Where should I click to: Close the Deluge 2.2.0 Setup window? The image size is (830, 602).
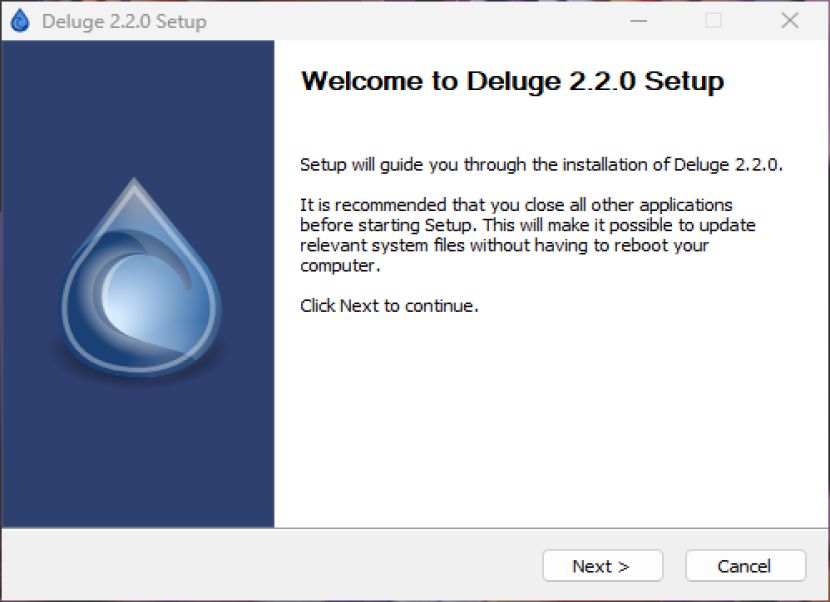pyautogui.click(x=790, y=21)
